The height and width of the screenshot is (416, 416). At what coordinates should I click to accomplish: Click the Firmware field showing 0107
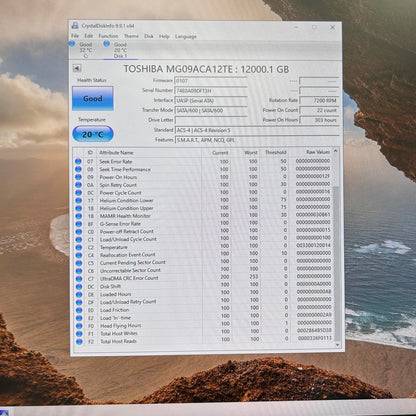[211, 81]
